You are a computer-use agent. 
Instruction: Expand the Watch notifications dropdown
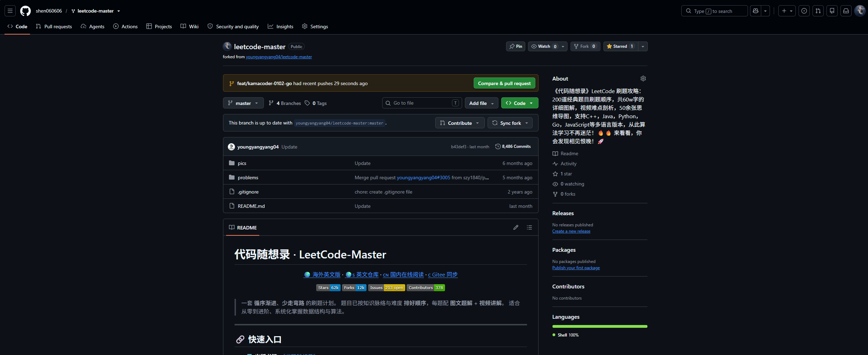[548, 46]
